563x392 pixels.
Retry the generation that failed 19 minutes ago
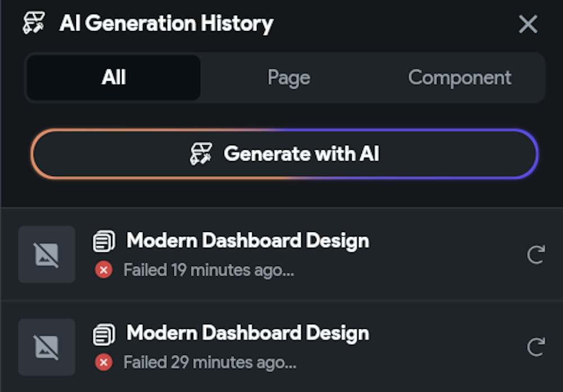[x=536, y=255]
